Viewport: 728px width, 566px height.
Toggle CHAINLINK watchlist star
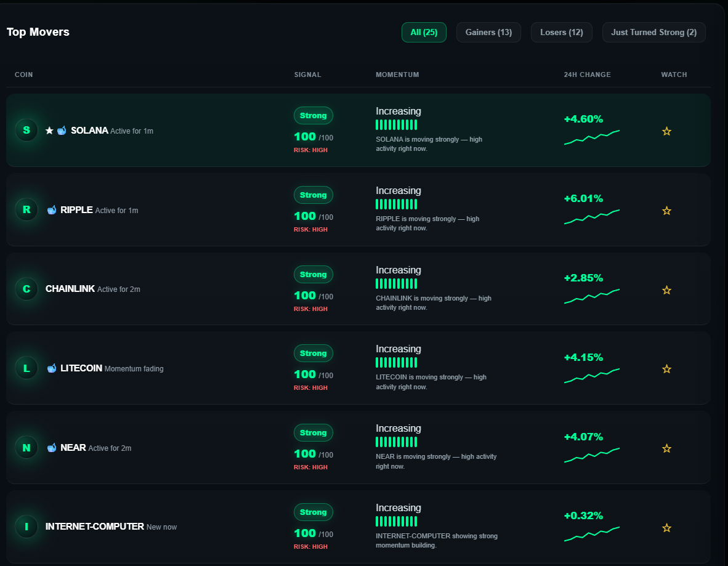point(666,290)
